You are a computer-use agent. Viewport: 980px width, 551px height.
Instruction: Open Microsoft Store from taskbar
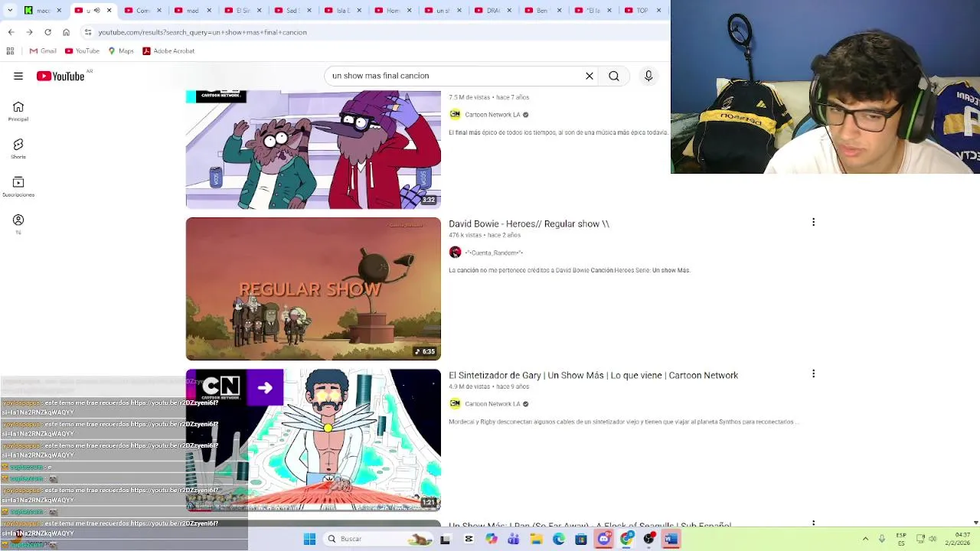[581, 539]
